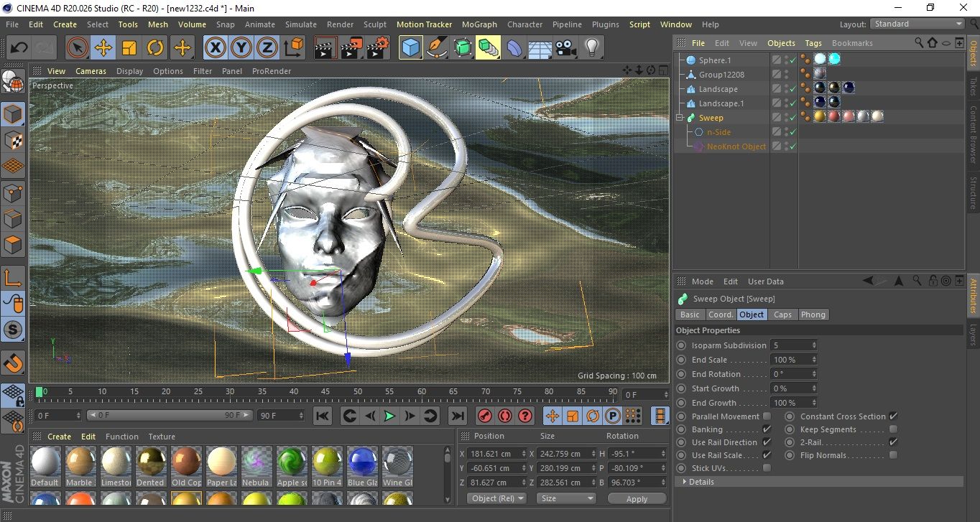Switch to the Coord. tab
Screen dimensions: 980x522
[x=721, y=314]
